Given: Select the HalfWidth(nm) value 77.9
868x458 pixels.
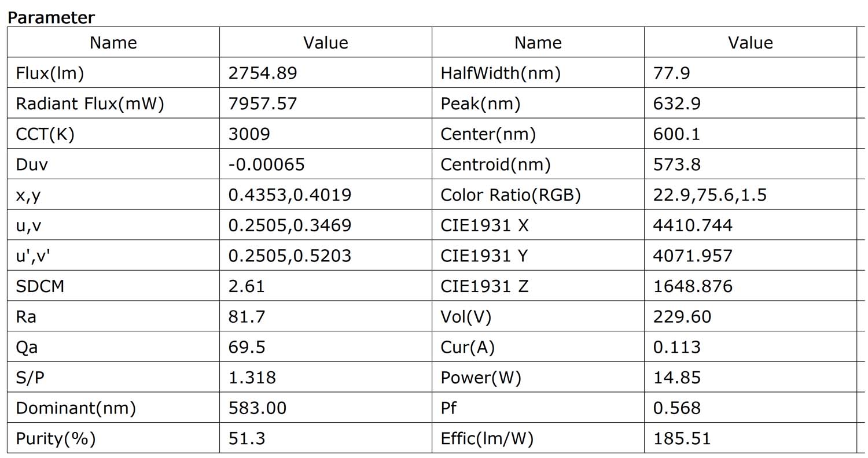Looking at the screenshot, I should (x=671, y=73).
